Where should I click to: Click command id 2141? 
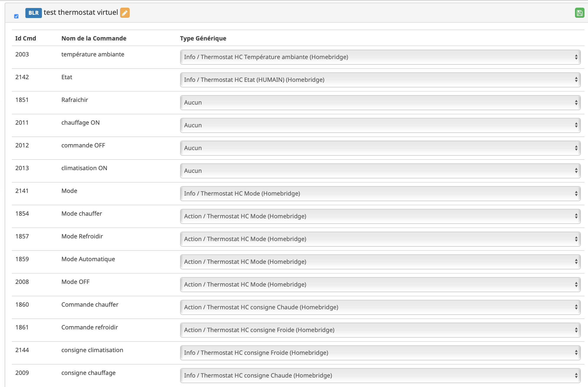(x=22, y=191)
